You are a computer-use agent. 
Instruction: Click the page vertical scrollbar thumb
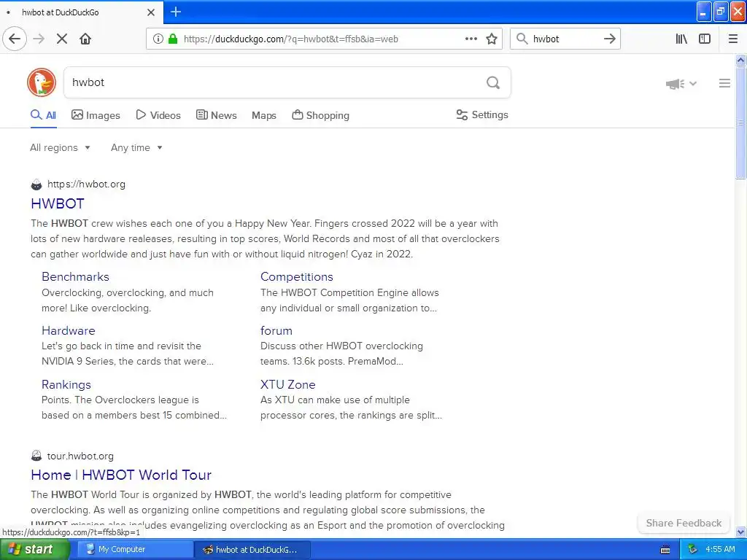click(740, 122)
